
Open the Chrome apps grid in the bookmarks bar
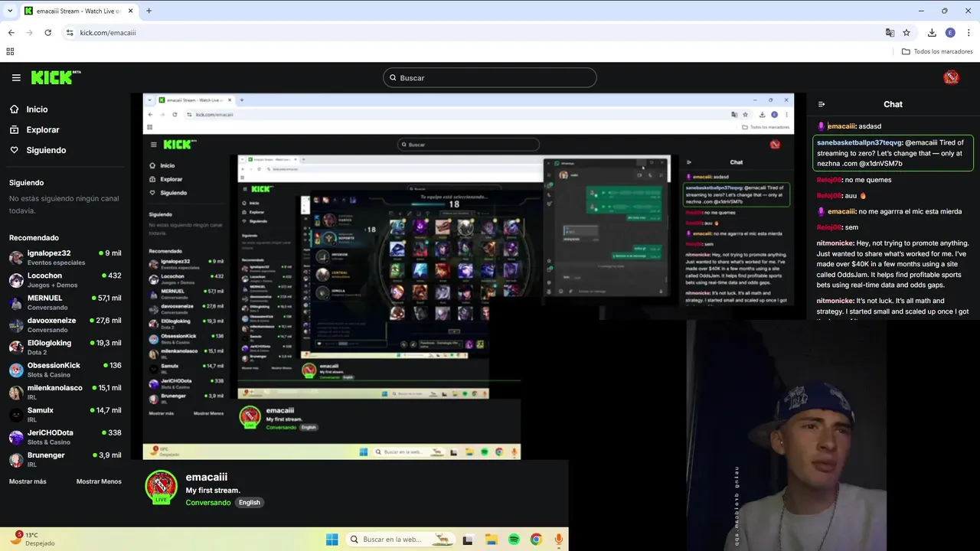10,51
